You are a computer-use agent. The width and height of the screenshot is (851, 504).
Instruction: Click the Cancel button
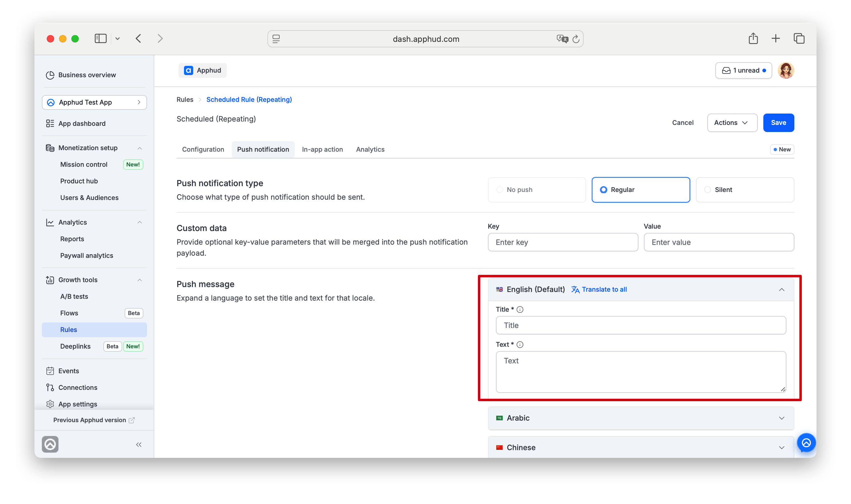(x=683, y=122)
